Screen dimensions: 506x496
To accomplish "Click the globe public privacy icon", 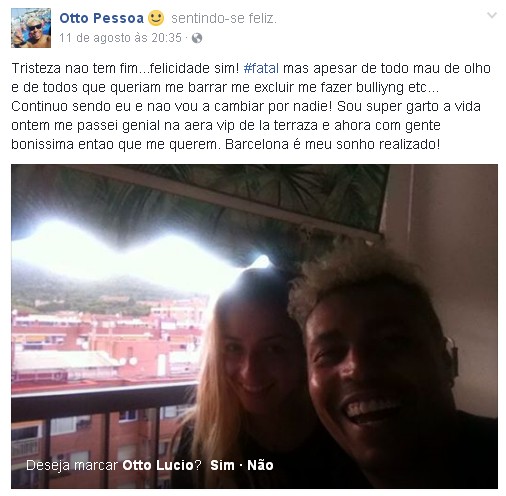I will (x=197, y=38).
